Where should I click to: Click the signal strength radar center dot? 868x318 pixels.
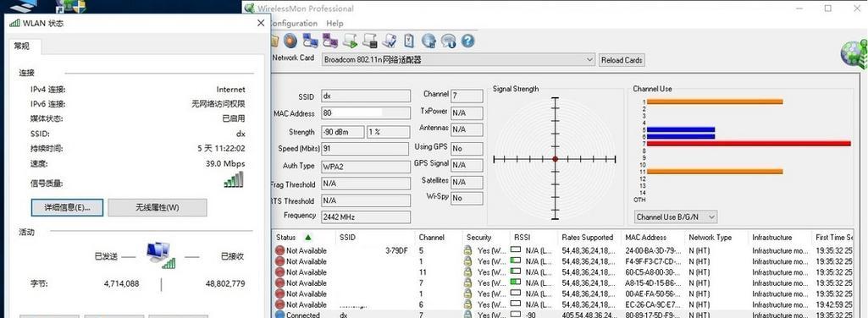[555, 159]
